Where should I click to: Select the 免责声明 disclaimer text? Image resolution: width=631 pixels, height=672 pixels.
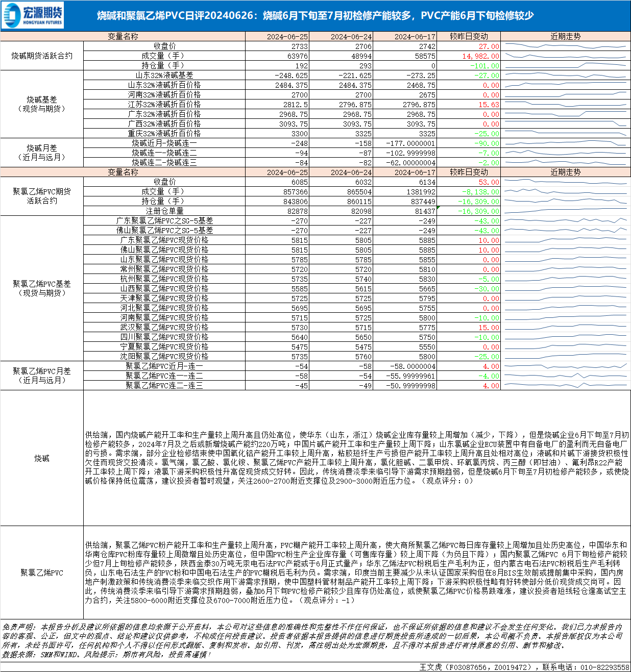click(x=312, y=636)
